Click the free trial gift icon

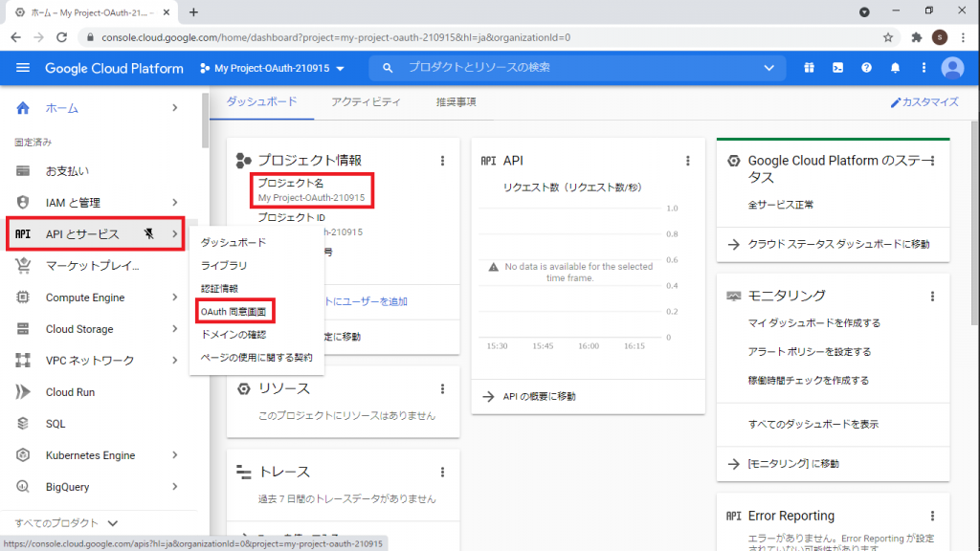point(809,68)
